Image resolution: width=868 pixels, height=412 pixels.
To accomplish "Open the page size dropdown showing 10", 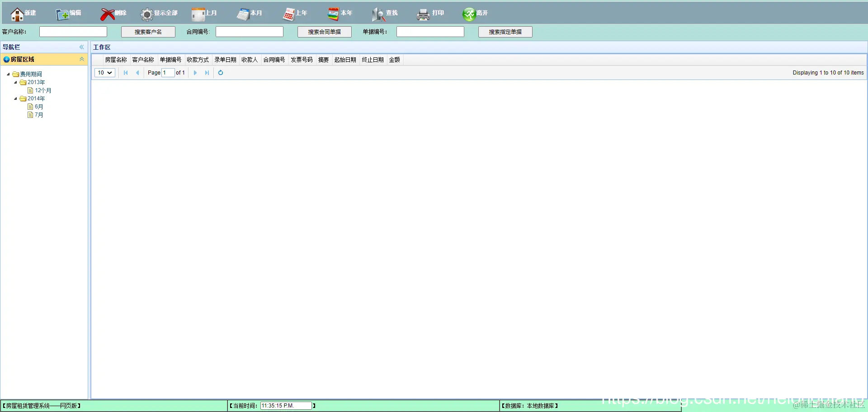I will coord(104,73).
